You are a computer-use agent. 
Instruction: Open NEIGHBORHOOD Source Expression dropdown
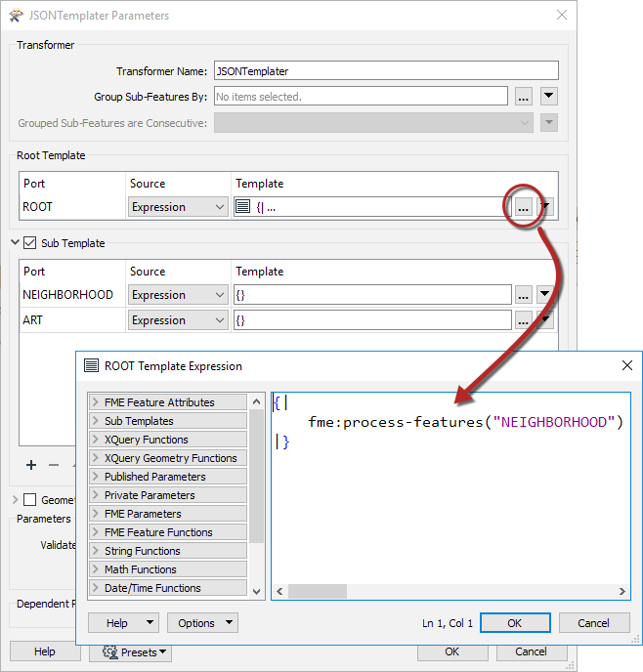tap(178, 295)
